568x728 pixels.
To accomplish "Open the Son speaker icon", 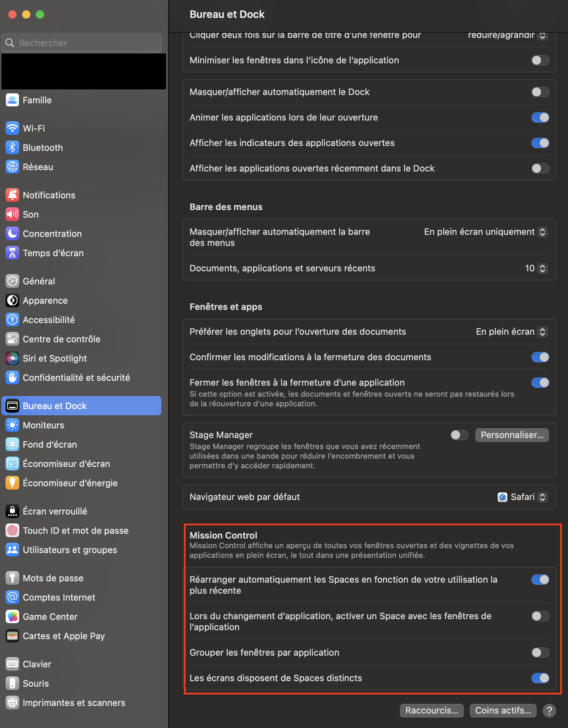I will (12, 215).
